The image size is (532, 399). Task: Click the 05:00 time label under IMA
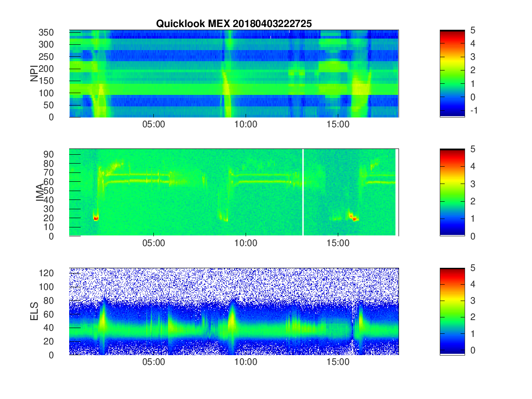click(x=153, y=243)
